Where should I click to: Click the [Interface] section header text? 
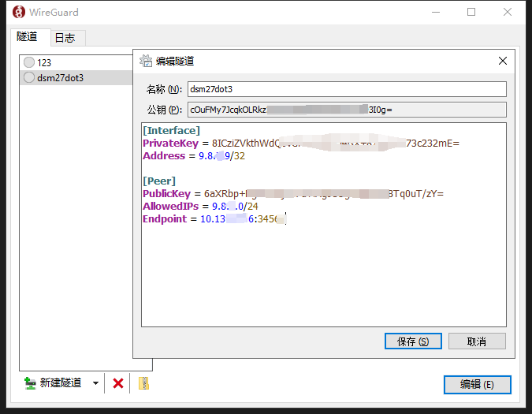tap(171, 131)
